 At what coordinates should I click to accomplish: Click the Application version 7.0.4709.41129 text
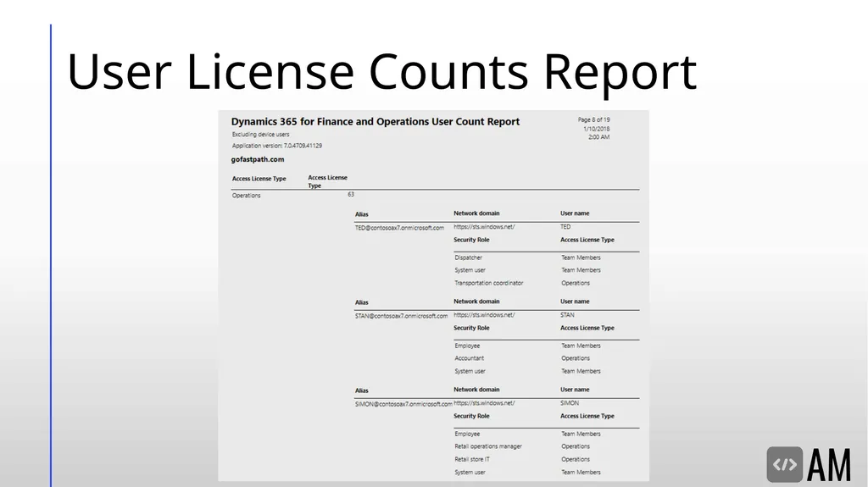(x=277, y=146)
